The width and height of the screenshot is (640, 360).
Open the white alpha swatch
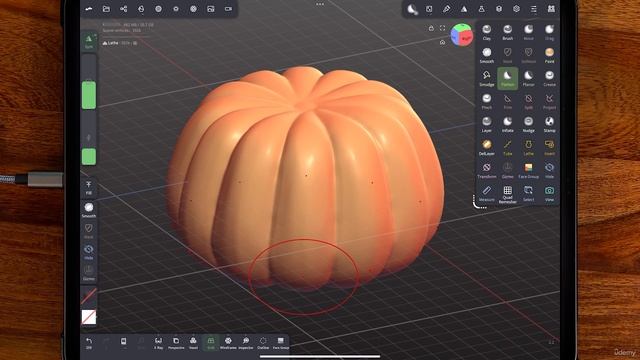click(89, 317)
